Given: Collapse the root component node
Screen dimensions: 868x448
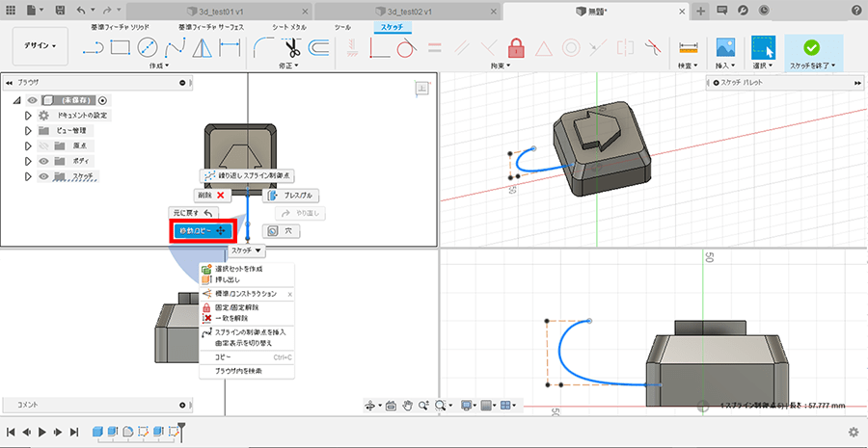Looking at the screenshot, I should [16, 100].
